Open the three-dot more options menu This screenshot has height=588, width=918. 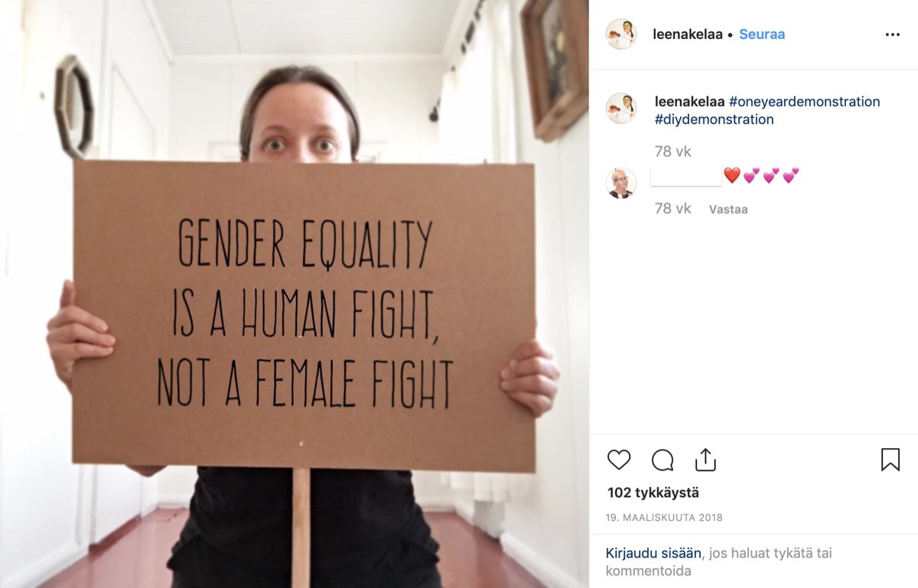click(893, 35)
